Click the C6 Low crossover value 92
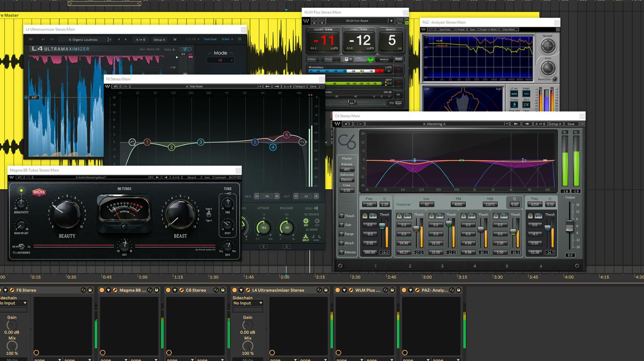Screen dimensions: 644x361 (426, 204)
